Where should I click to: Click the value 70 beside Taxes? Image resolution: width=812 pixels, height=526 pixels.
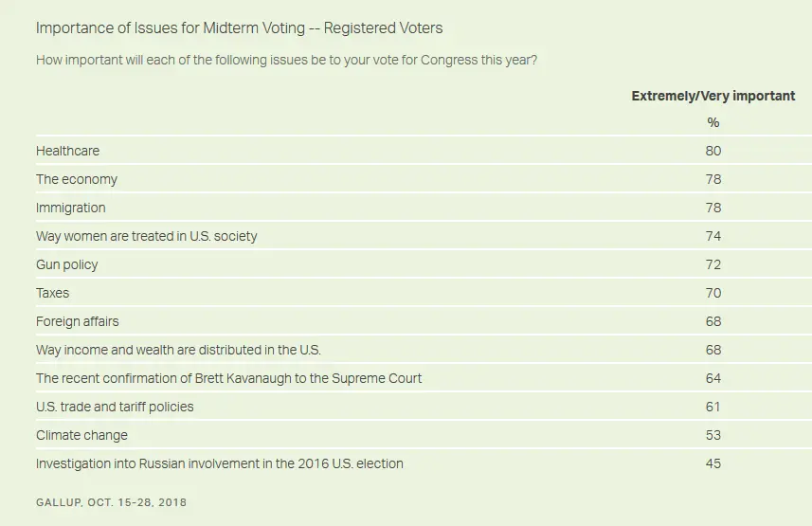(713, 293)
